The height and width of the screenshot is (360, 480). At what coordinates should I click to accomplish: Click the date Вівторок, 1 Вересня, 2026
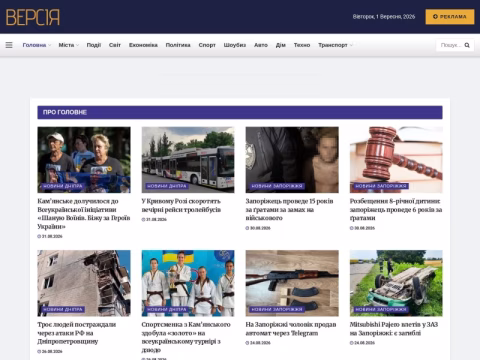point(384,17)
